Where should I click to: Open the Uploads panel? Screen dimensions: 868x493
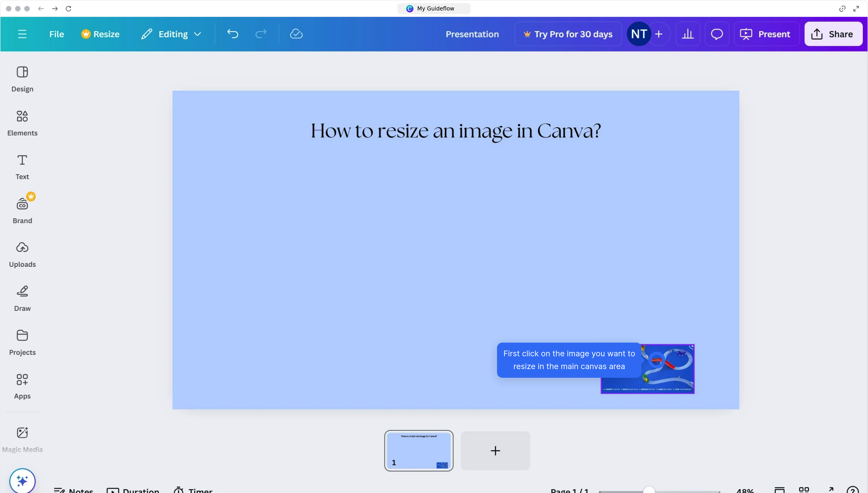[22, 254]
